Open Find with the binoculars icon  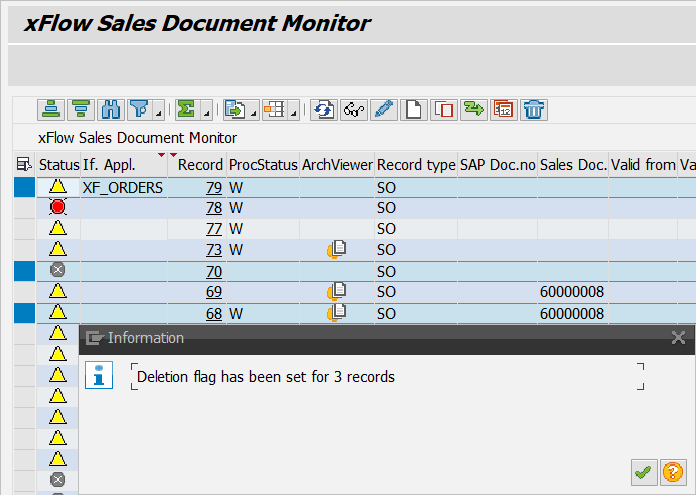point(111,109)
